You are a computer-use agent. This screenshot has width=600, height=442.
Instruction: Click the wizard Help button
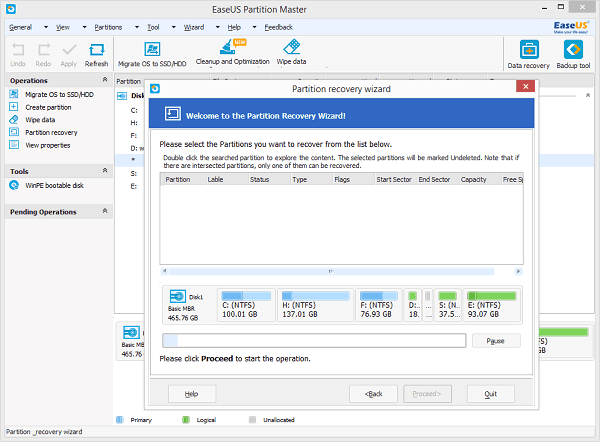point(192,394)
